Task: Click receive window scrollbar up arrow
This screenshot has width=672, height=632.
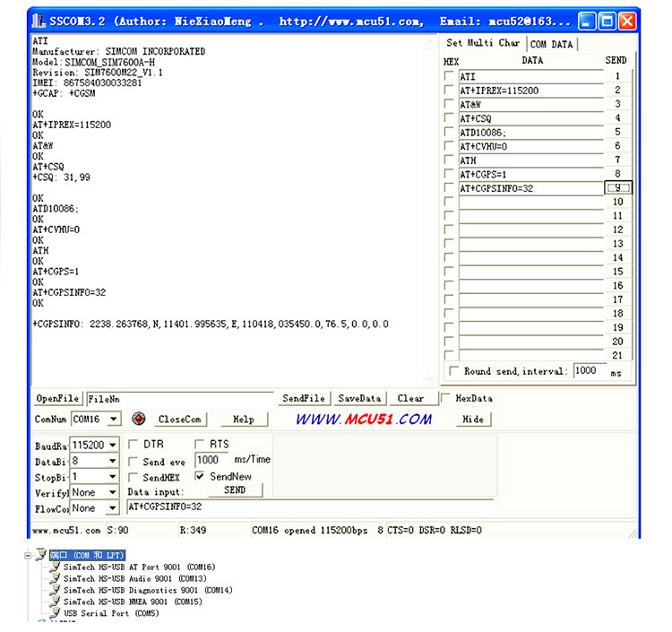Action: (429, 42)
